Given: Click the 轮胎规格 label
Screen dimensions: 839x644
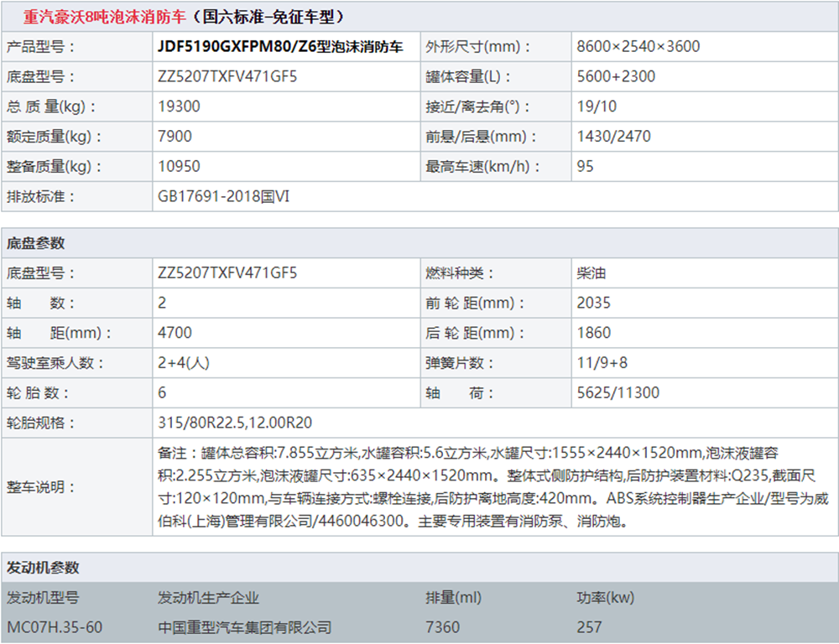Looking at the screenshot, I should click(40, 423).
